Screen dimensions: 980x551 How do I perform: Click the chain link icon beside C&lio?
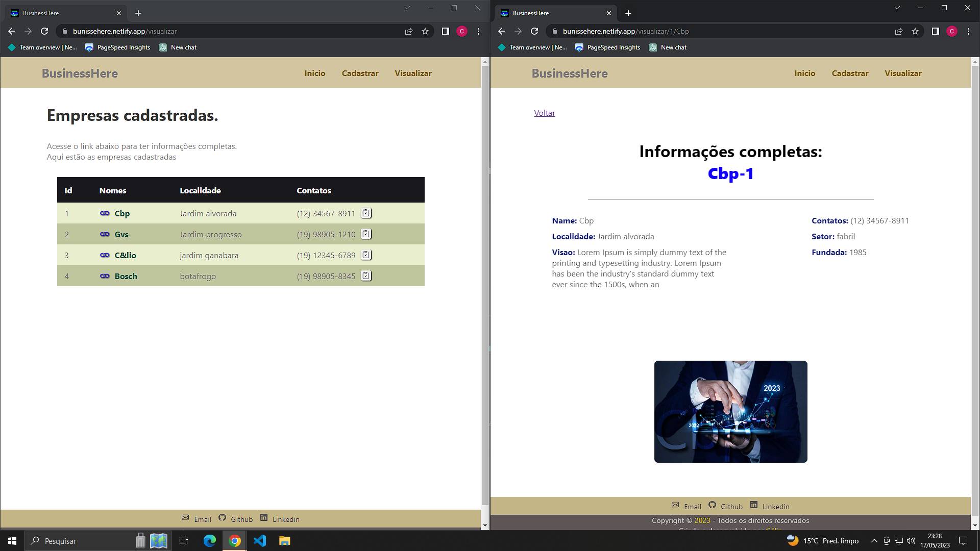coord(105,255)
